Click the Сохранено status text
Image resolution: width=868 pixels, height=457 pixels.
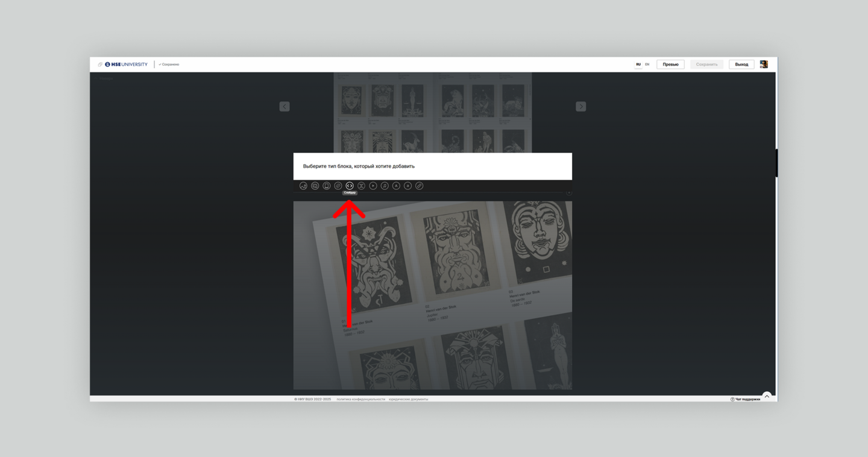coord(169,65)
